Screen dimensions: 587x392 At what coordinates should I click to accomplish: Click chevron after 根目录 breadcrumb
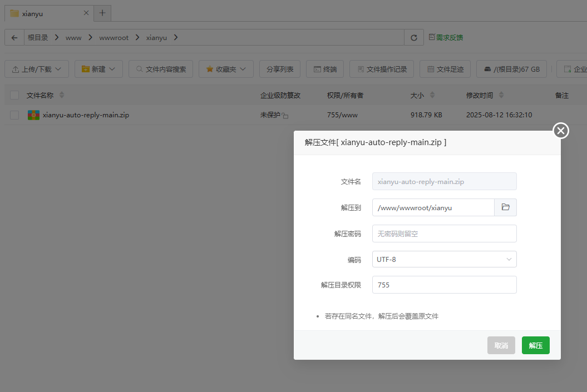pos(57,37)
